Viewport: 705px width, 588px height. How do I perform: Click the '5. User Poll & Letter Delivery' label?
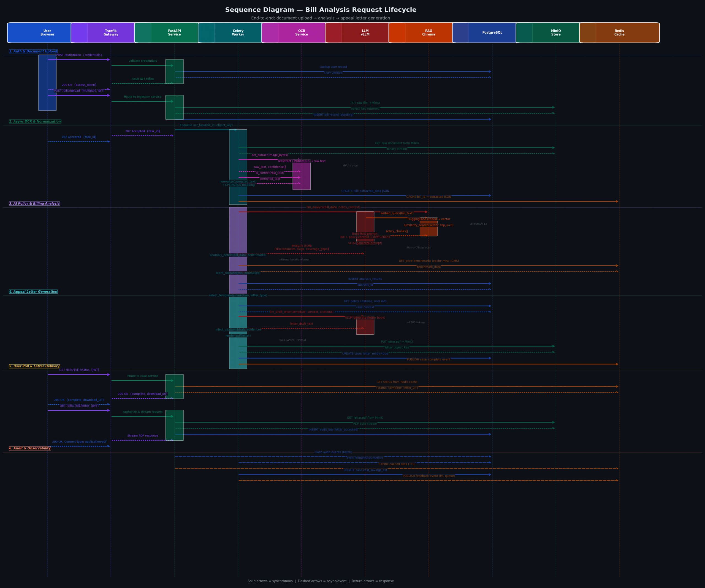pyautogui.click(x=34, y=366)
